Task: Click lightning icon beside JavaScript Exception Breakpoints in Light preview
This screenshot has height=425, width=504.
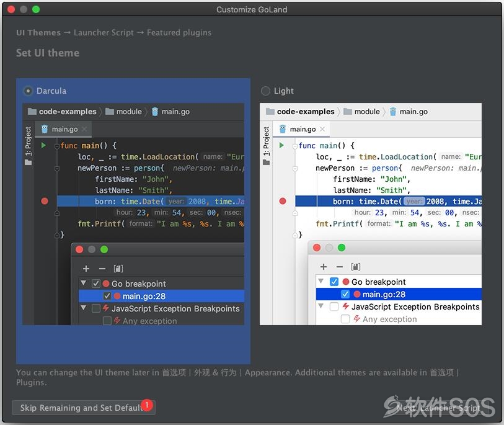Action: [x=346, y=306]
